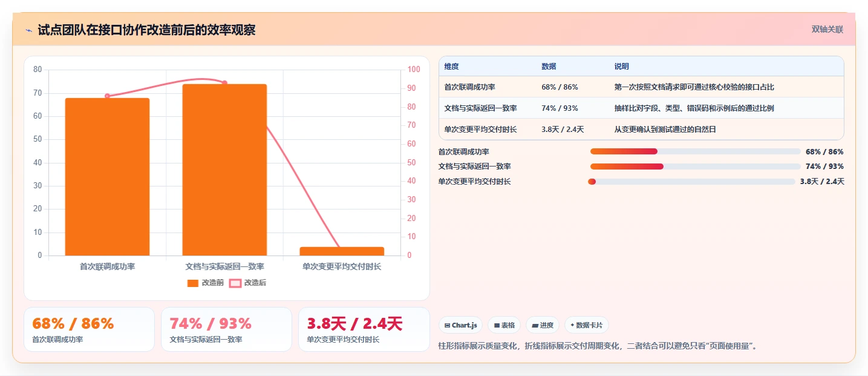Click progress value 74% / 93% beside bar
The image size is (868, 376).
(x=824, y=167)
